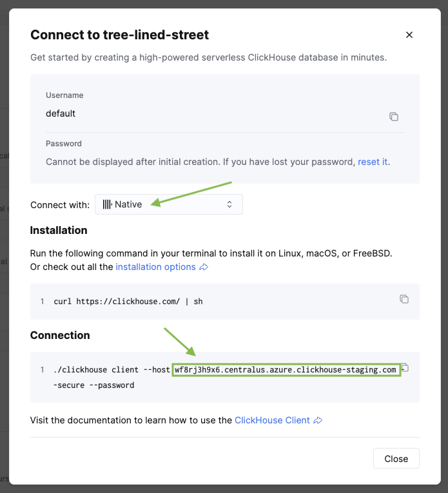Open the Native connection type dropdown
448x493 pixels.
coord(169,204)
